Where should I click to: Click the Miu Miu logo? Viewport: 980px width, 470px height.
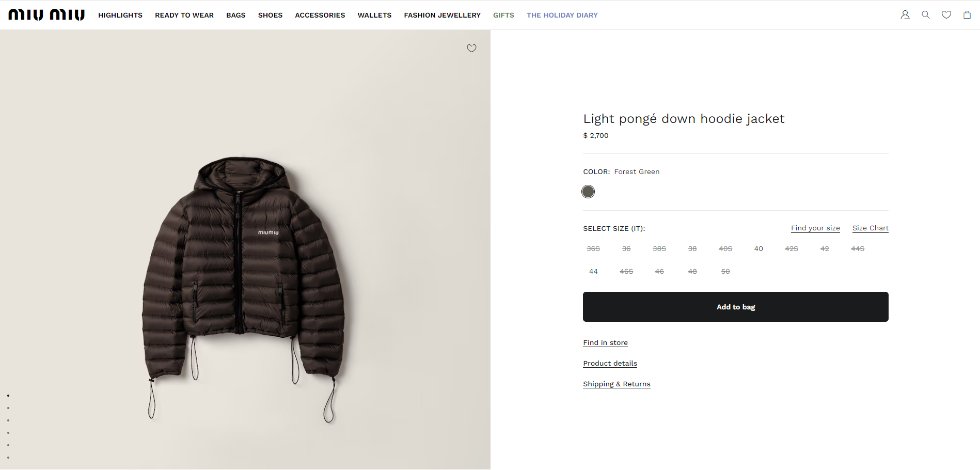tap(46, 15)
